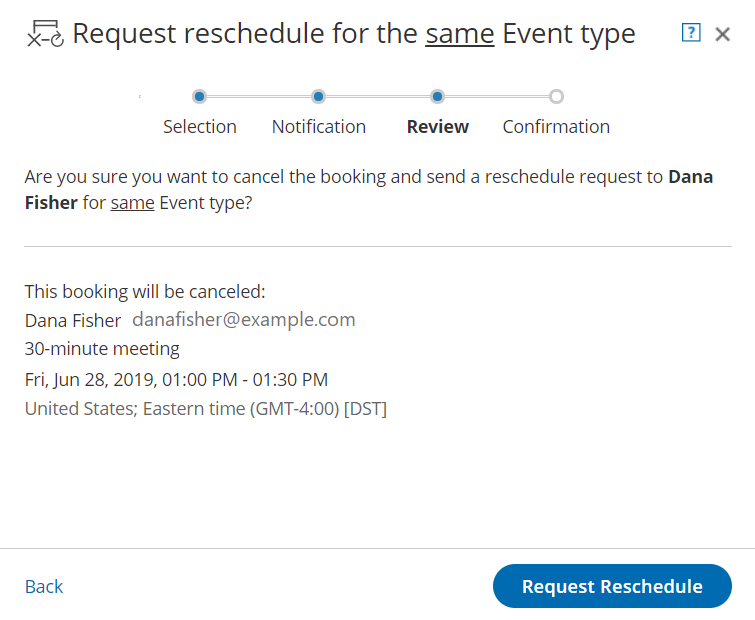Click the Notification step dot

pos(318,97)
